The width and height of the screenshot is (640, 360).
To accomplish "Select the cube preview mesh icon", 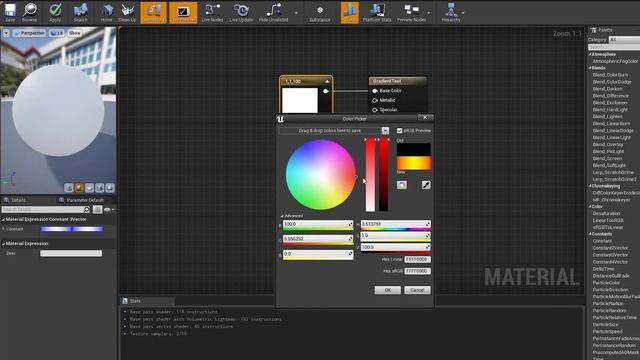I will 100,188.
